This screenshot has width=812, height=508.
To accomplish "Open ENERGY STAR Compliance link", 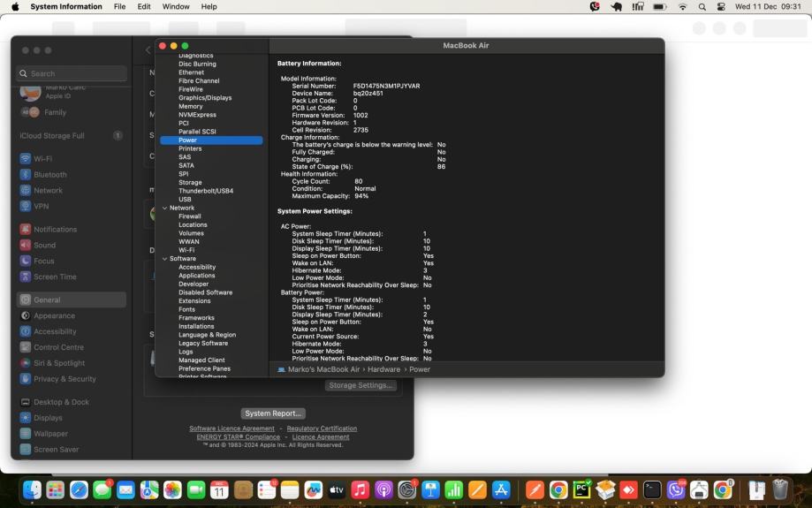I will point(239,436).
